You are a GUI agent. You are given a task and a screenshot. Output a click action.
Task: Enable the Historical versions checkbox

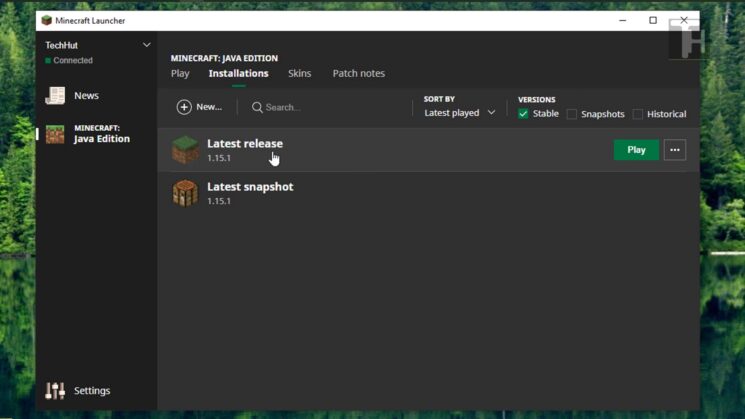(x=638, y=114)
